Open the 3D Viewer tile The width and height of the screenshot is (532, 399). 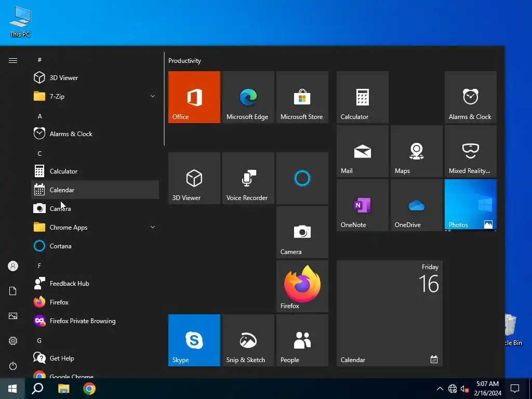(194, 178)
